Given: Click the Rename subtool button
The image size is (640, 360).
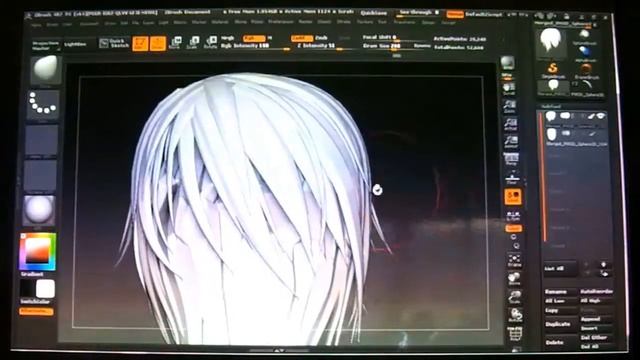Looking at the screenshot, I should 560,292.
